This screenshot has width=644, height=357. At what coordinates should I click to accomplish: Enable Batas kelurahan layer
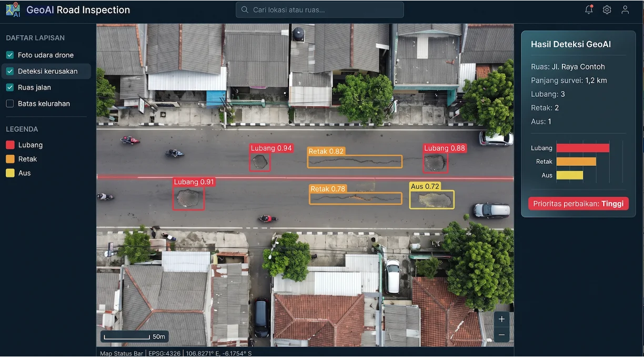pyautogui.click(x=10, y=104)
